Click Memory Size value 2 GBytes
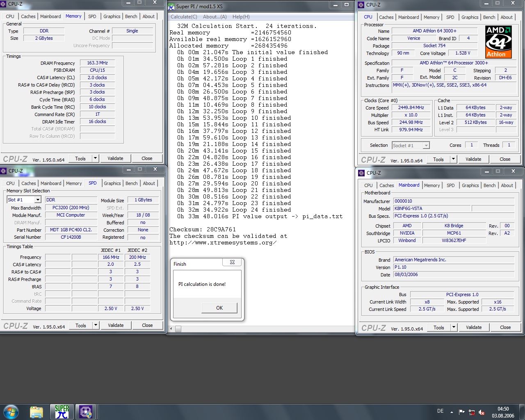 (x=44, y=38)
